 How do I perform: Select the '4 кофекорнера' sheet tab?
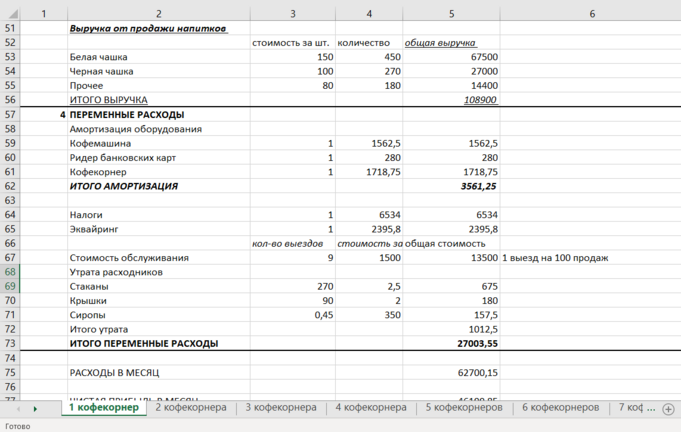(x=371, y=408)
